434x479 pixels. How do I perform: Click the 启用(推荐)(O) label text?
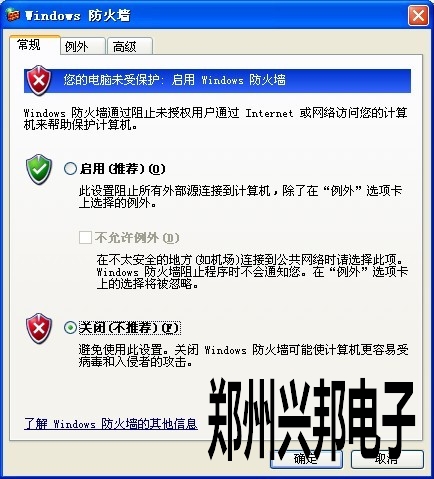click(x=122, y=169)
